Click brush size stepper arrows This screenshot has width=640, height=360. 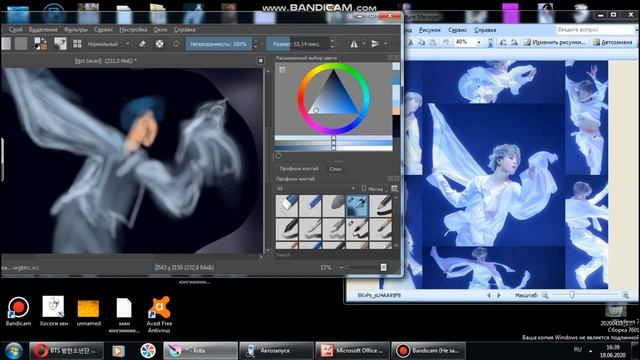click(333, 44)
